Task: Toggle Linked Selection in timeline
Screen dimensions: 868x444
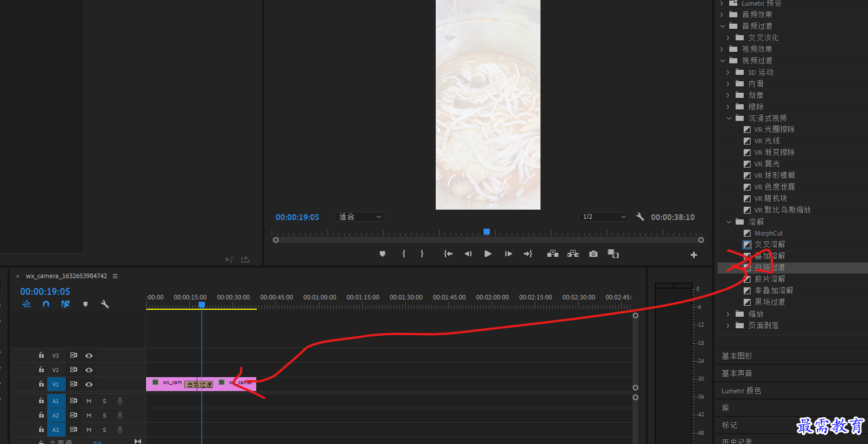Action: [x=66, y=304]
